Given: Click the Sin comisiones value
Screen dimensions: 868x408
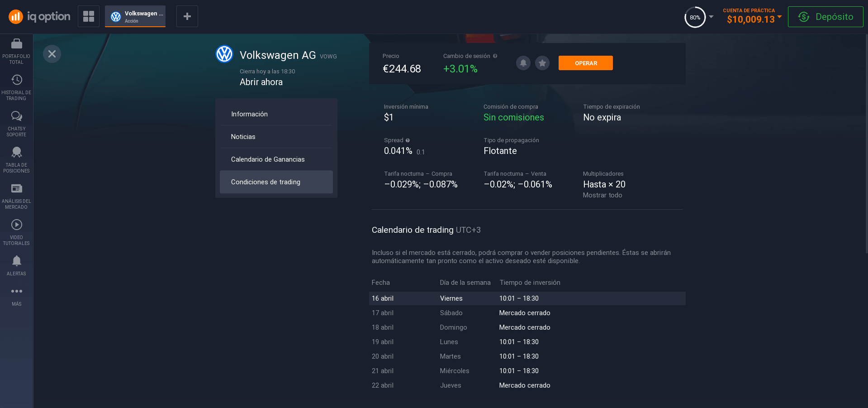Looking at the screenshot, I should [514, 117].
